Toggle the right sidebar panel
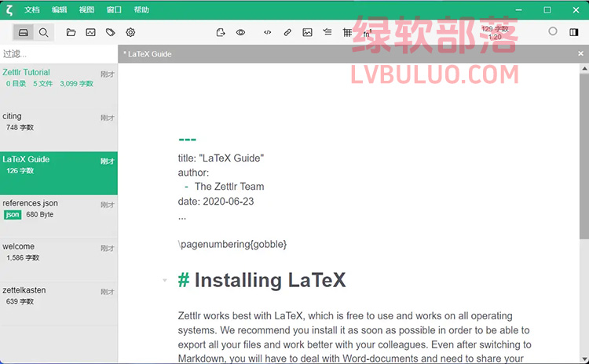Screen dimensions: 589x364 573,32
